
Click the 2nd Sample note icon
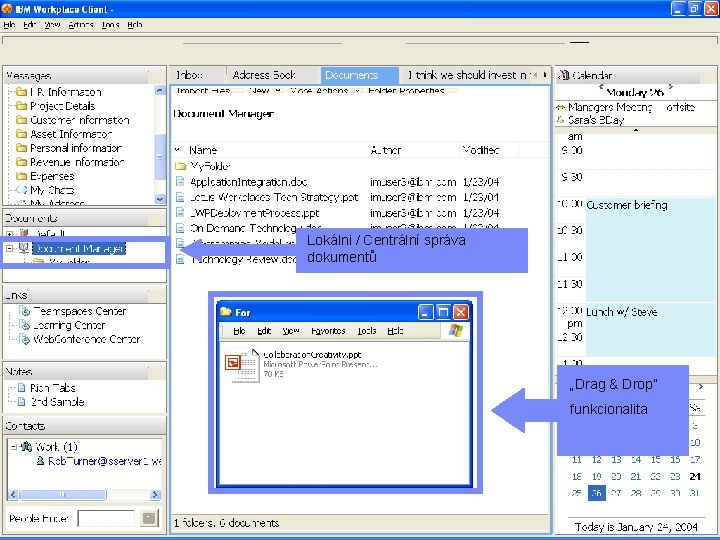tap(22, 402)
